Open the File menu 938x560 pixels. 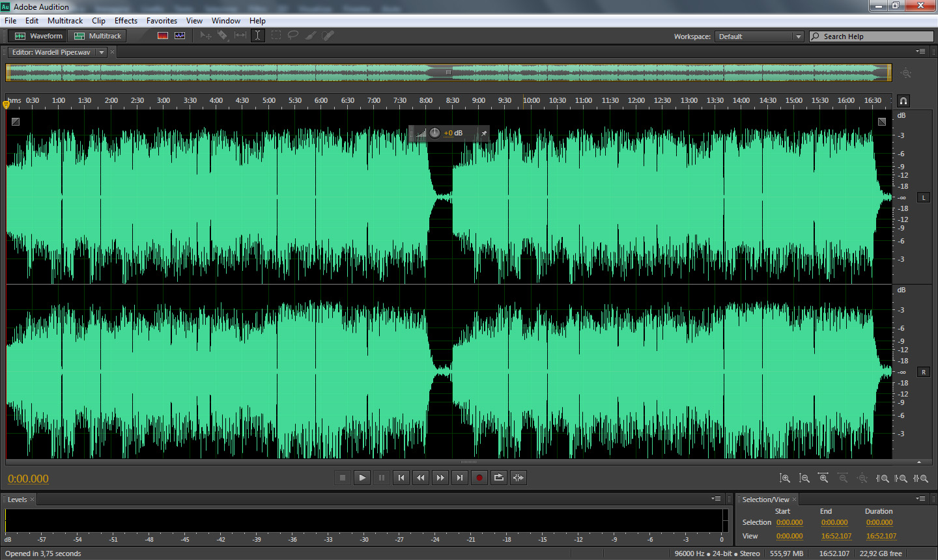coord(10,21)
